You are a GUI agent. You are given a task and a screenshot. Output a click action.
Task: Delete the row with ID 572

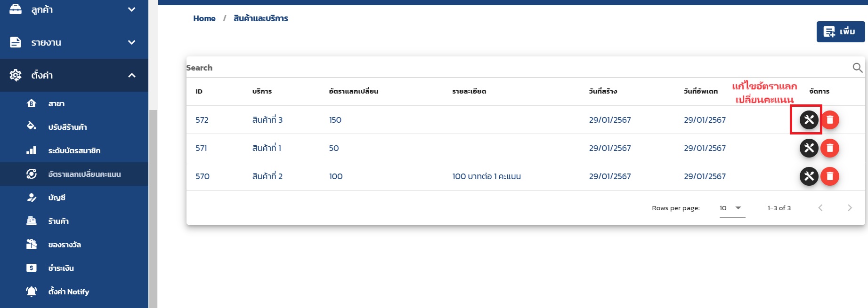pos(830,120)
